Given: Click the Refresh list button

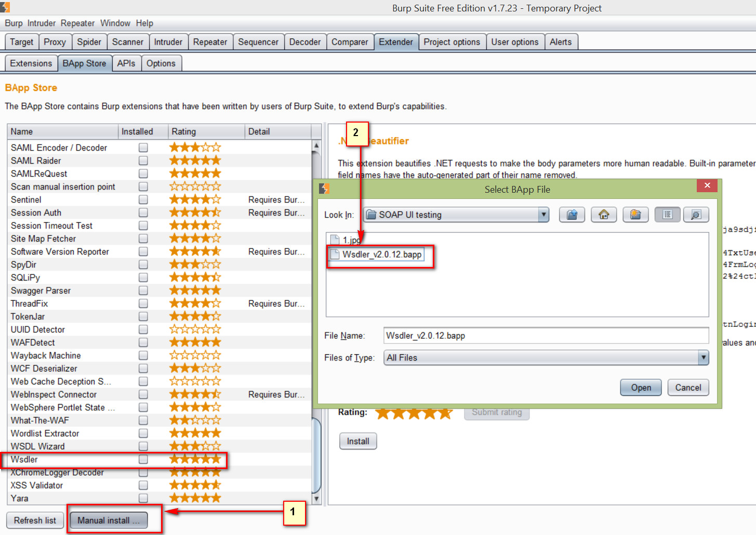Looking at the screenshot, I should (34, 520).
